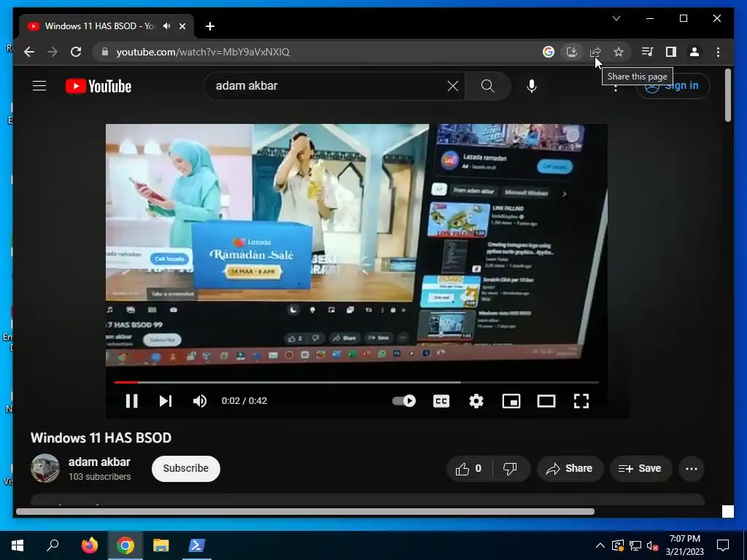The image size is (747, 560).
Task: Go to the YouTube home logo
Action: click(98, 86)
